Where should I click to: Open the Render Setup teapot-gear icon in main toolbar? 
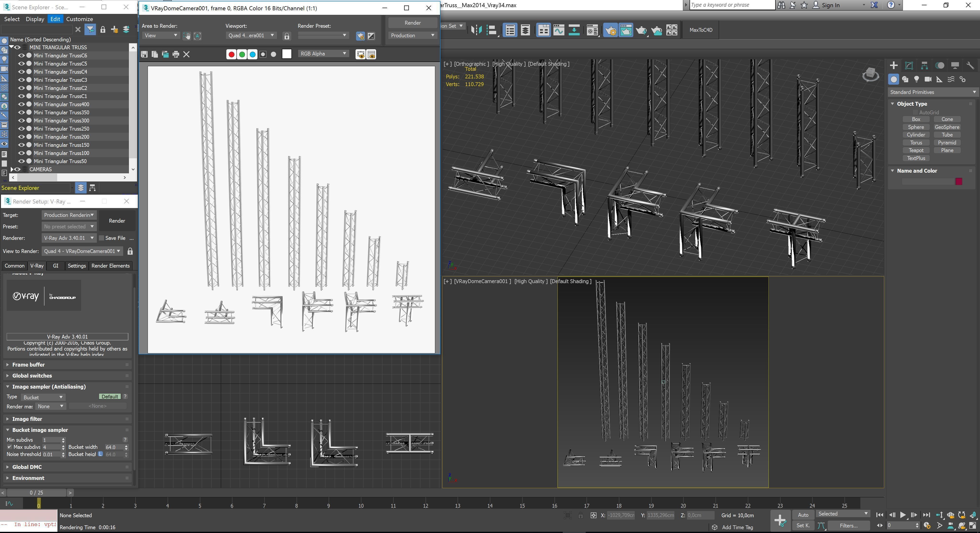610,30
